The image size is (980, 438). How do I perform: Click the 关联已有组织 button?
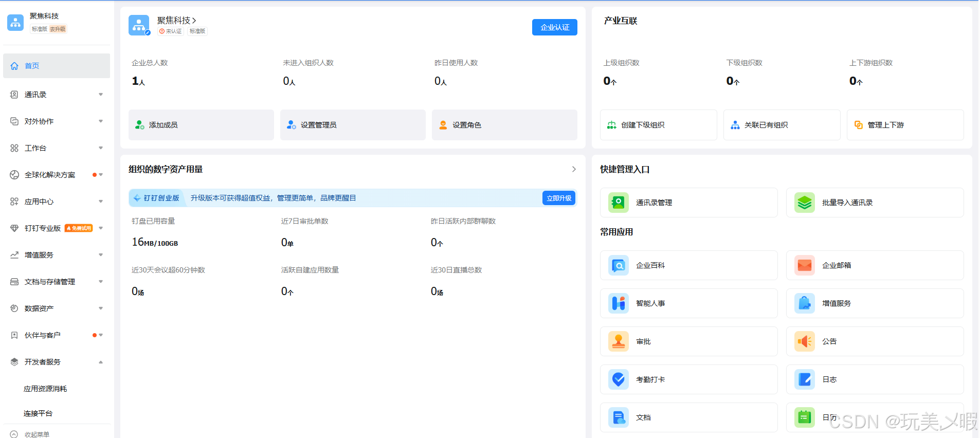782,125
